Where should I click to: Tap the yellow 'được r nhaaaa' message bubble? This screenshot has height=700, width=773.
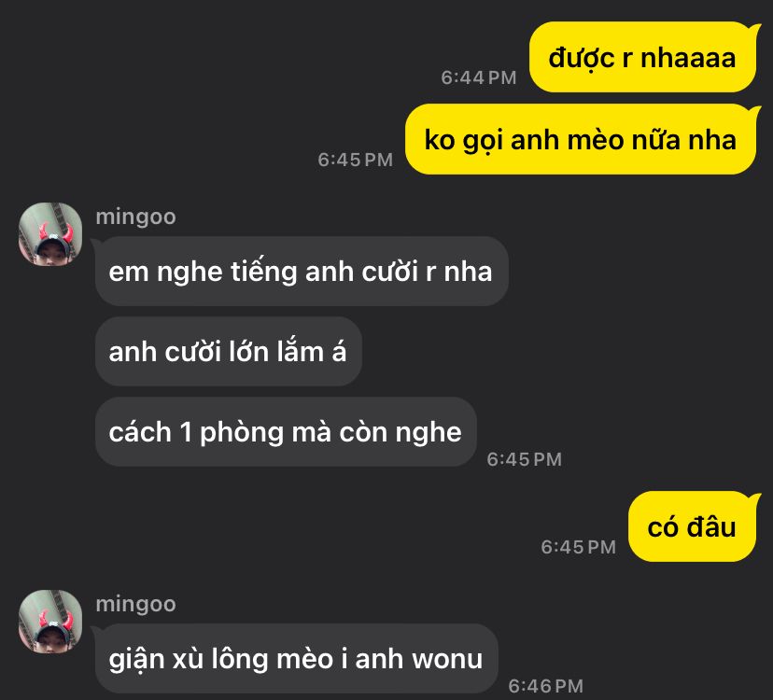[643, 57]
